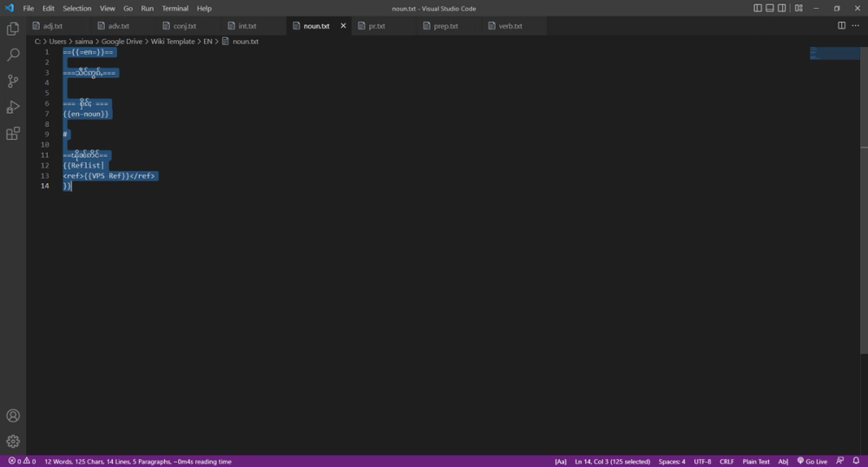This screenshot has height=467, width=868.
Task: Open the Accounts menu icon
Action: coord(13,416)
